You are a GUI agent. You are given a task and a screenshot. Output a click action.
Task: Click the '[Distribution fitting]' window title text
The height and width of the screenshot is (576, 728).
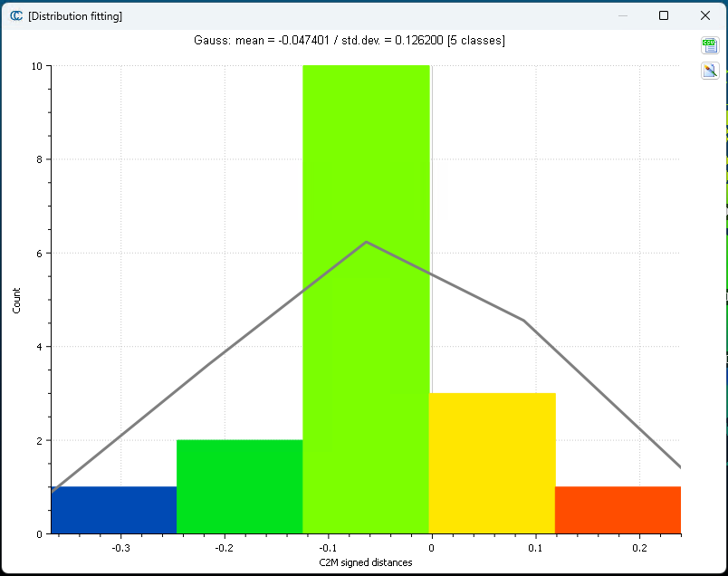75,16
